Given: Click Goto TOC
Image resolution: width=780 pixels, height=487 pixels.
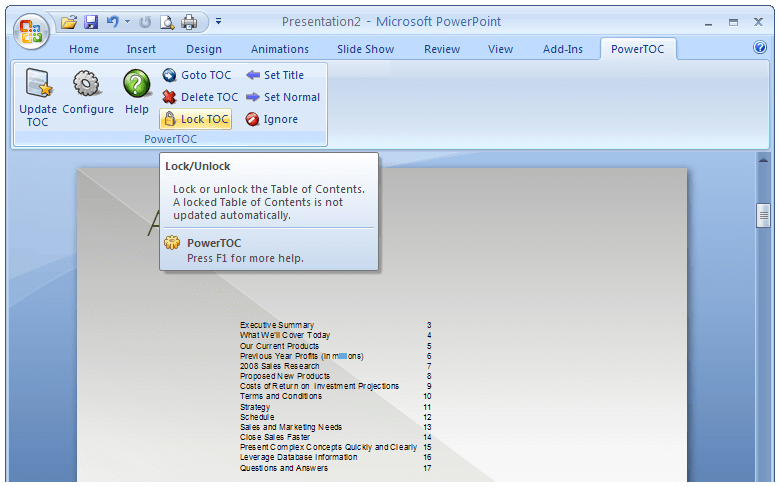Looking at the screenshot, I should (x=197, y=75).
